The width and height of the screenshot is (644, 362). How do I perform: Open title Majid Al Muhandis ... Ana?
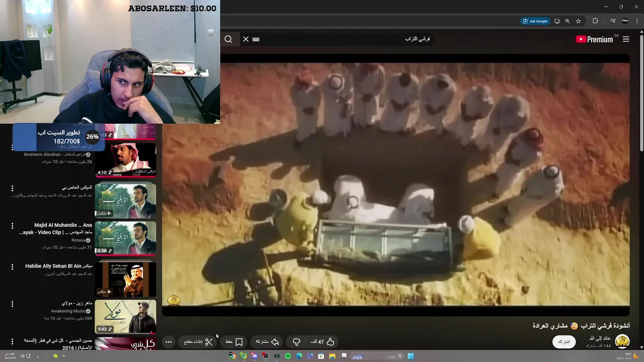[56, 229]
